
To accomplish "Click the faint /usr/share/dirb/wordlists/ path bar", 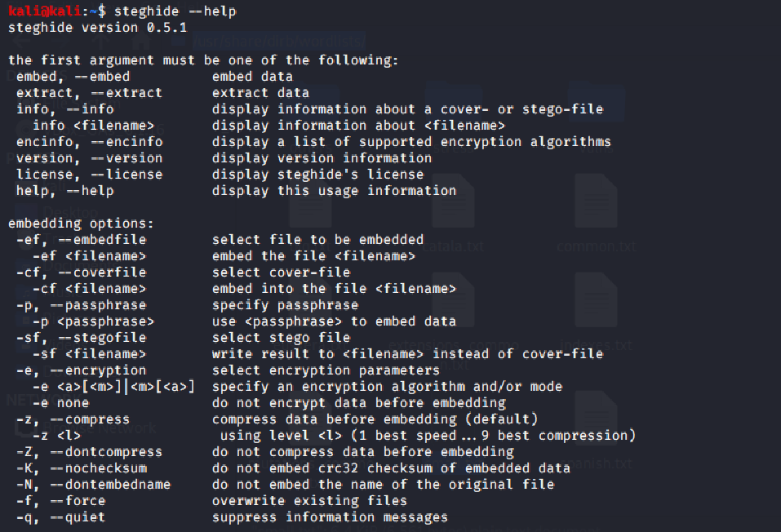I will [279, 41].
